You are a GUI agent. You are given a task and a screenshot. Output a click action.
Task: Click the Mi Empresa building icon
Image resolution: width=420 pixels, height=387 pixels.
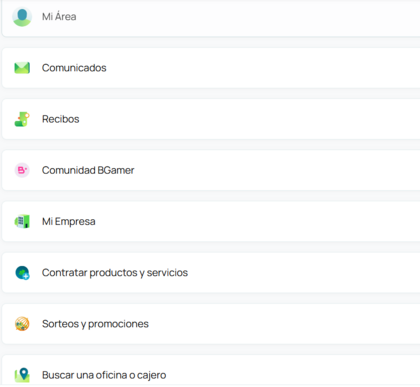pyautogui.click(x=22, y=222)
